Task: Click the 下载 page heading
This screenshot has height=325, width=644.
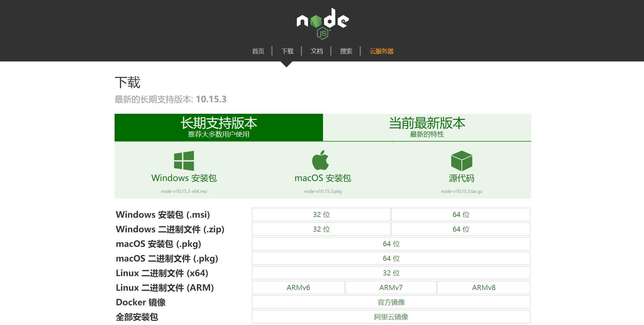Action: 128,82
